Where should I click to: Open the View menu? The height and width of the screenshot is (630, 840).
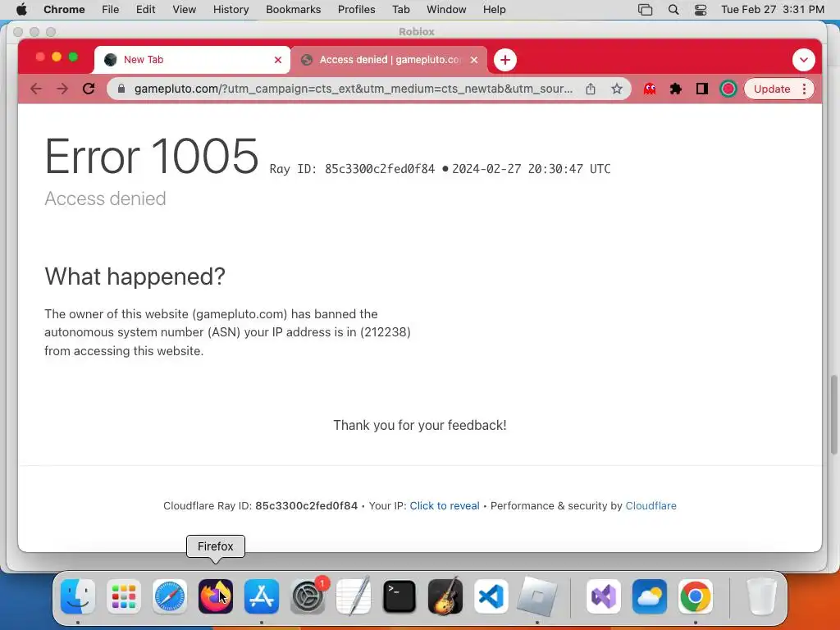click(x=185, y=10)
